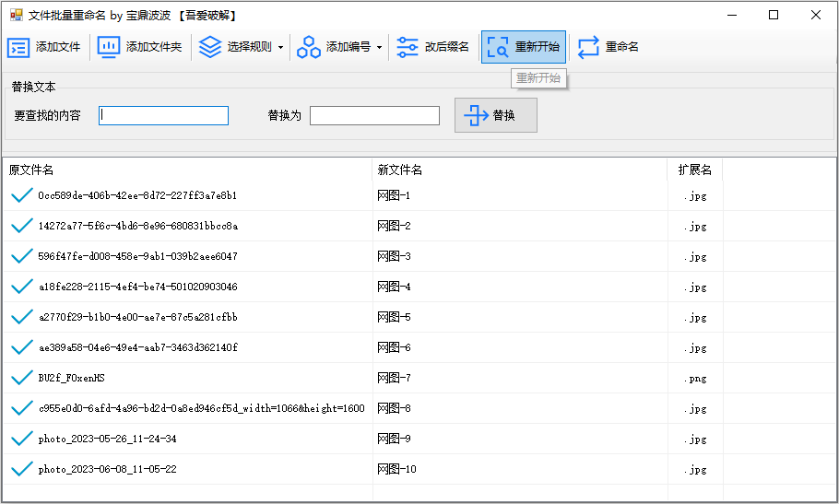Click the 改后缀名 sliders icon
The width and height of the screenshot is (839, 504).
point(408,47)
